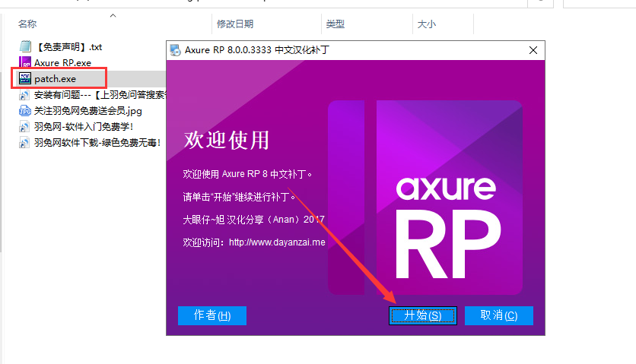Open the 作者(H) author button
Viewport: 636px width, 364px height.
pos(212,315)
